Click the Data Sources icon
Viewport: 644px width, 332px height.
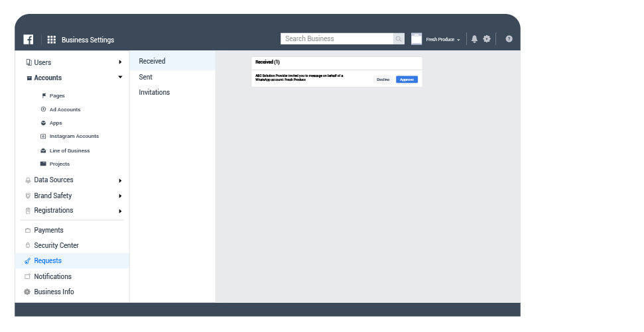(x=28, y=180)
